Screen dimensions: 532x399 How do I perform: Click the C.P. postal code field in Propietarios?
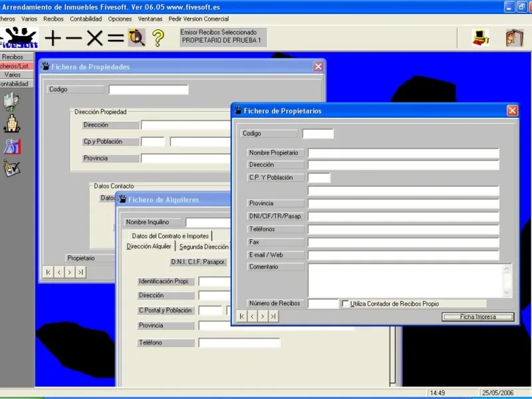point(319,178)
